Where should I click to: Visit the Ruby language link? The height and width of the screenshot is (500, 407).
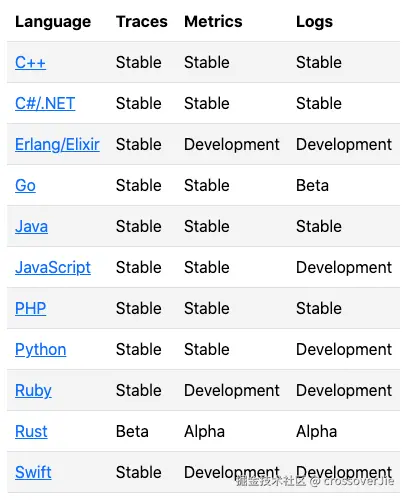click(33, 391)
